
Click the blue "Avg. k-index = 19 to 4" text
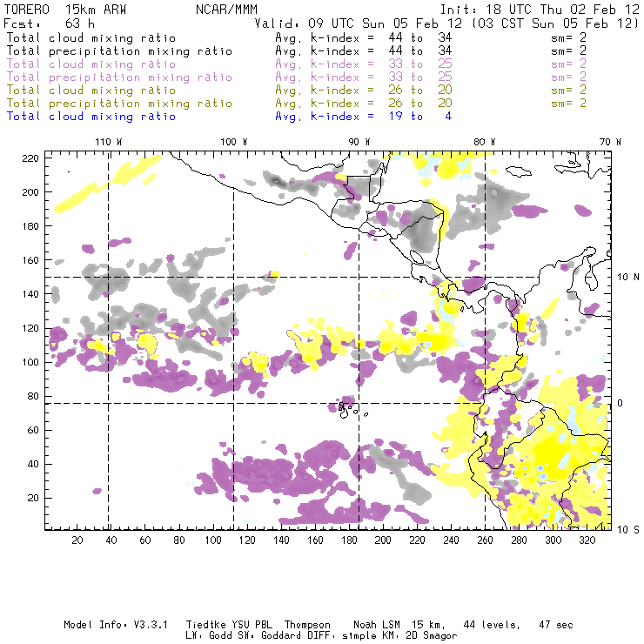[364, 117]
